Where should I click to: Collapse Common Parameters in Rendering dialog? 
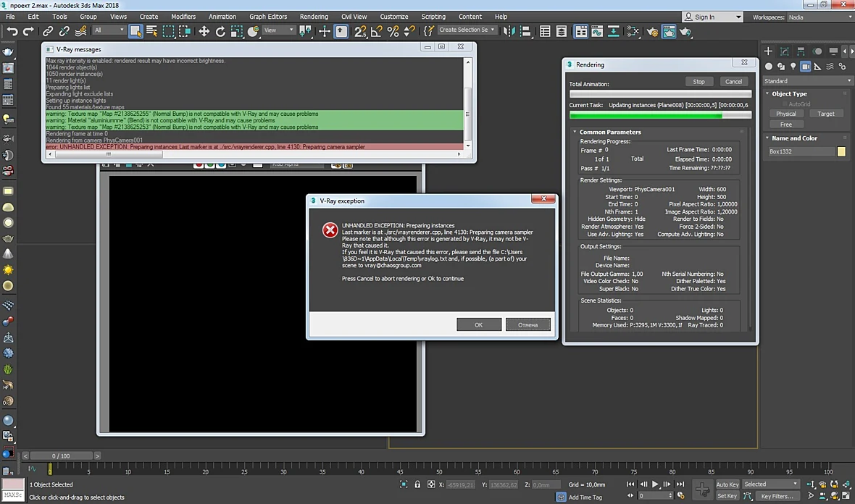click(609, 132)
